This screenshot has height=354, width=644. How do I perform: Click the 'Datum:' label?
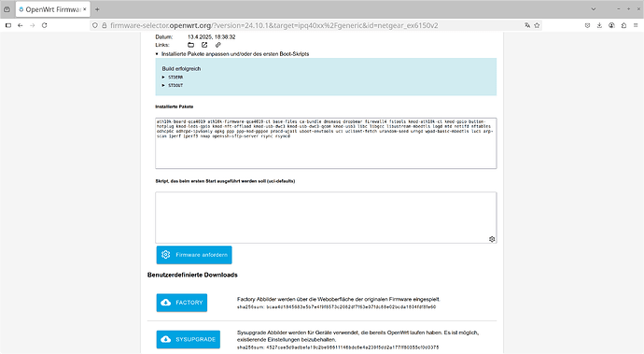click(164, 37)
